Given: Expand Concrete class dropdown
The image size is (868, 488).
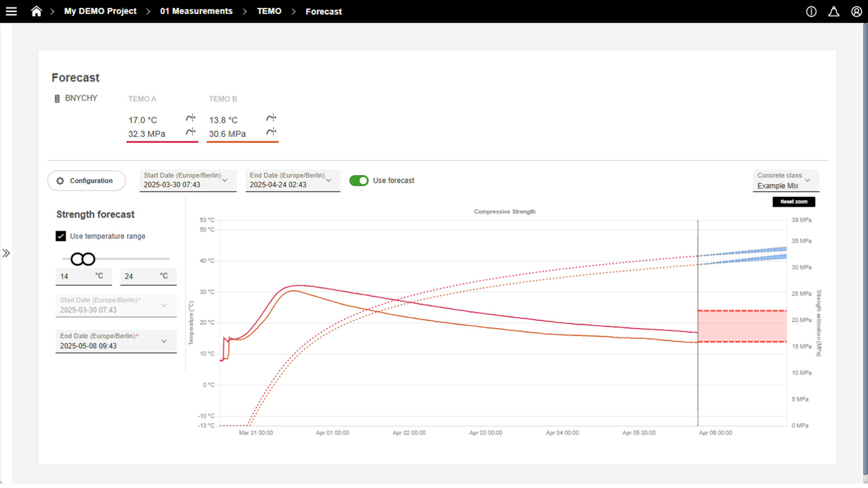Looking at the screenshot, I should 785,181.
